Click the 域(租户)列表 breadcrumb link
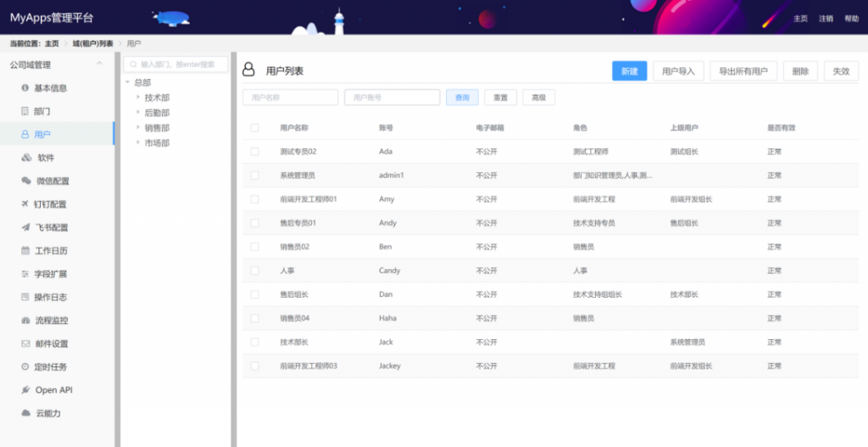This screenshot has width=868, height=447. pyautogui.click(x=92, y=43)
